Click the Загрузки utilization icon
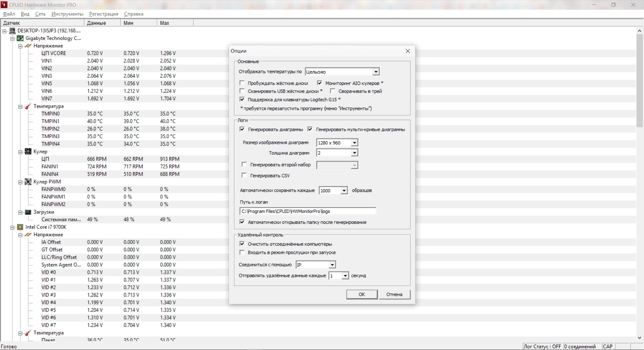 click(x=28, y=212)
